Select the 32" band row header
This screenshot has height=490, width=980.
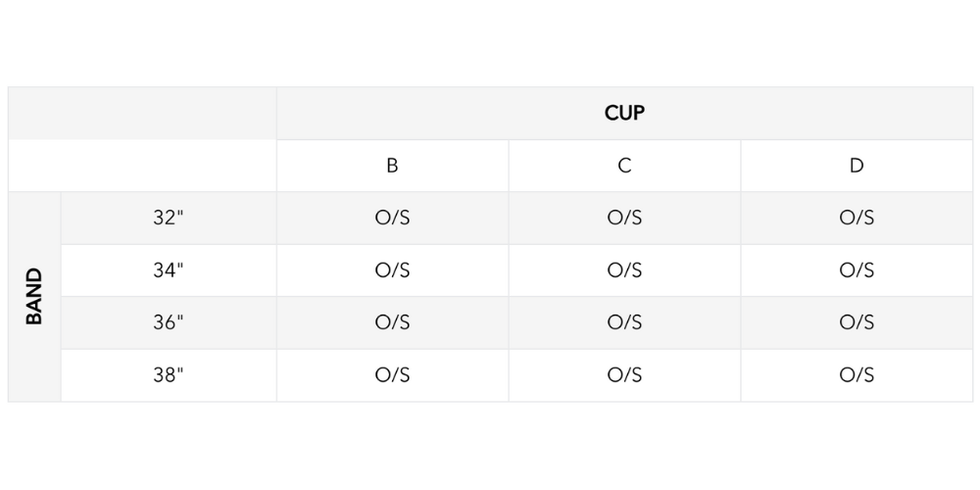coord(169,218)
